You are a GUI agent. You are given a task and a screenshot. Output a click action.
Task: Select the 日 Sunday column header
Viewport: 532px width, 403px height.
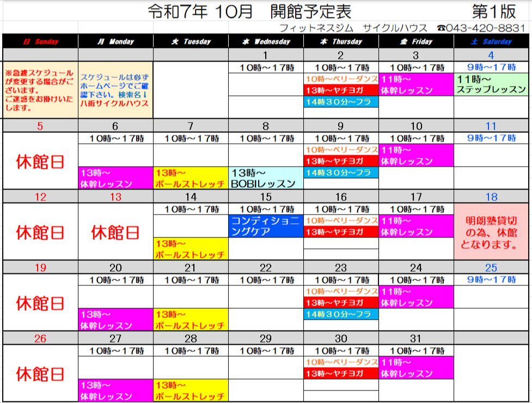click(40, 41)
